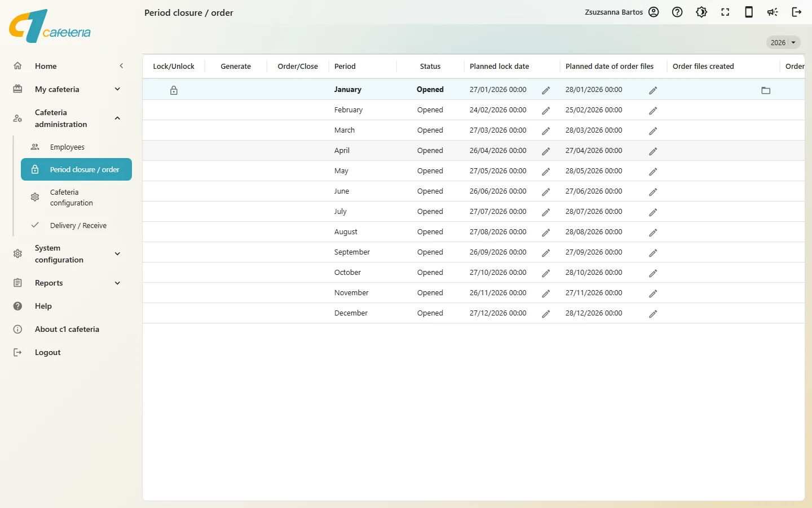Switch to the mobile device view icon
812x508 pixels.
749,12
